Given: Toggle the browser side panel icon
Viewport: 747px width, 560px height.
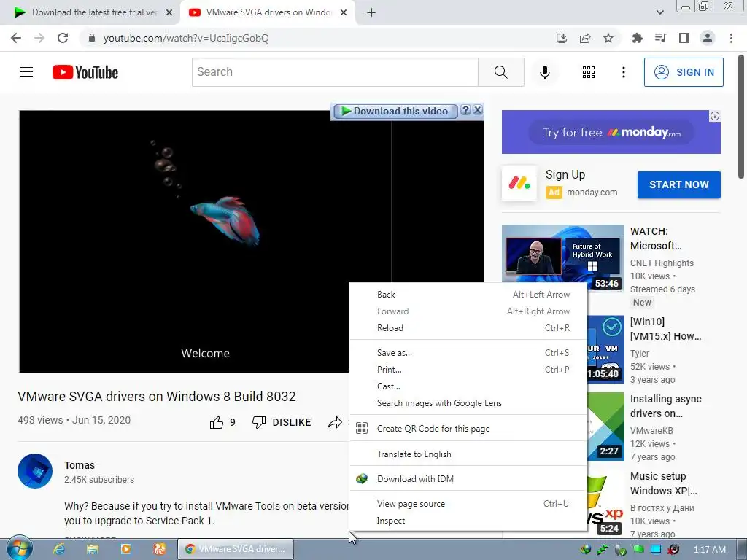Looking at the screenshot, I should click(x=684, y=38).
